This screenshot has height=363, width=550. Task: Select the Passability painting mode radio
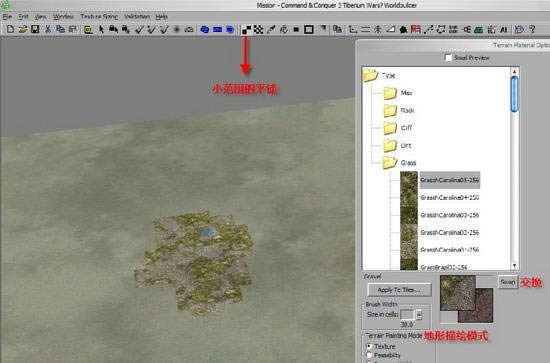tap(369, 355)
